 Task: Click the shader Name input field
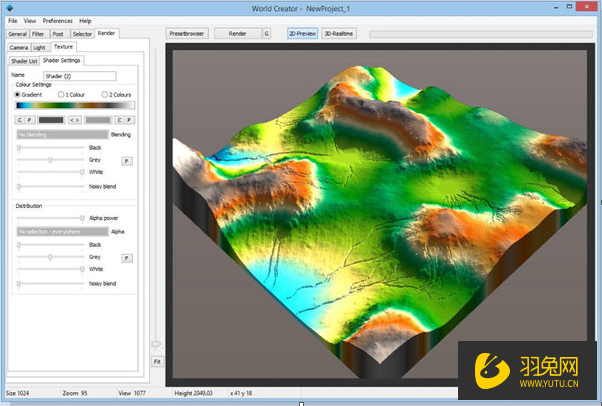tap(80, 75)
